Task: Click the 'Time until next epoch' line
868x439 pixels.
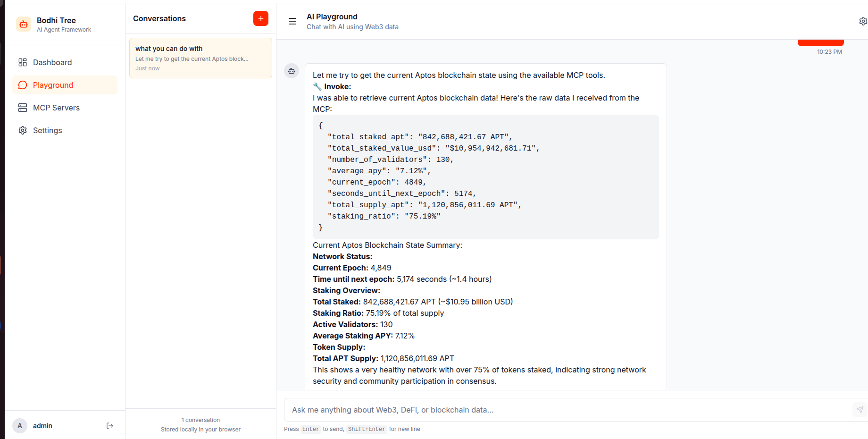Action: (x=402, y=279)
